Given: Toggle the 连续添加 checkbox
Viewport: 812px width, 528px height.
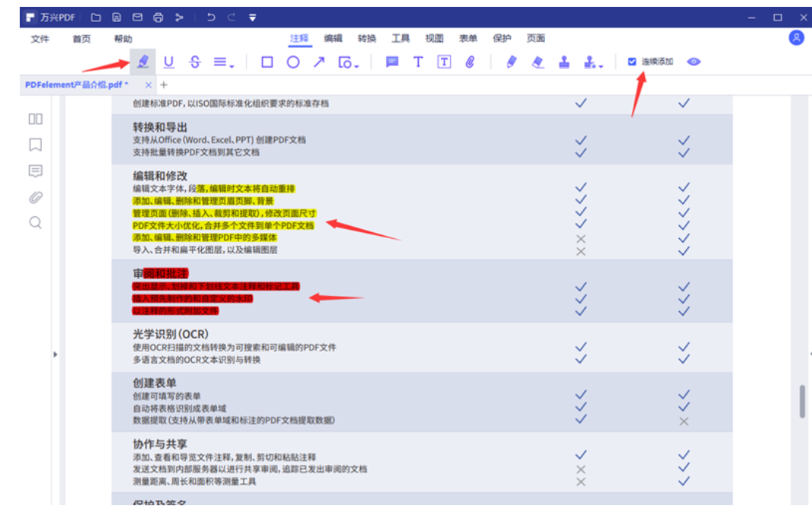Looking at the screenshot, I should (x=632, y=62).
